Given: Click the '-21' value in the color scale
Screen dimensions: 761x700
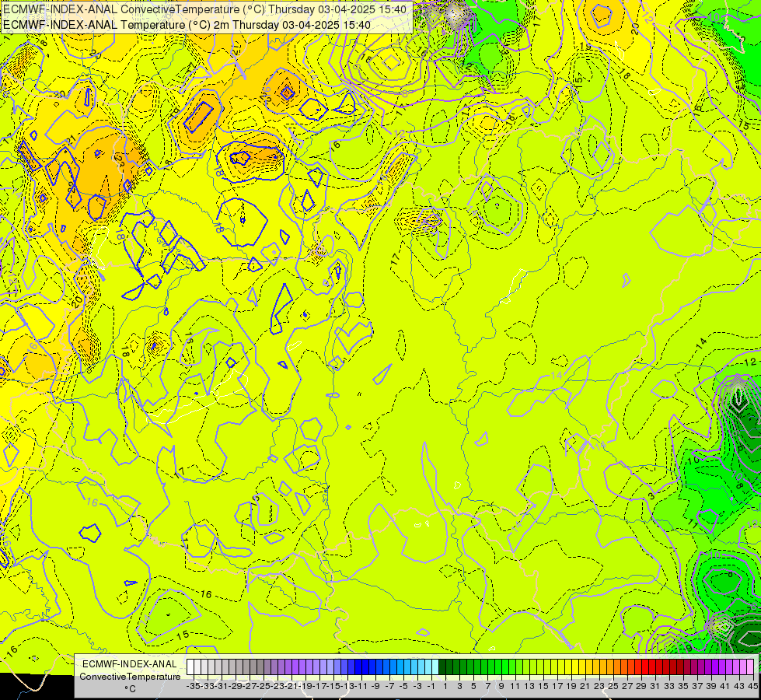Looking at the screenshot, I should (x=291, y=686).
